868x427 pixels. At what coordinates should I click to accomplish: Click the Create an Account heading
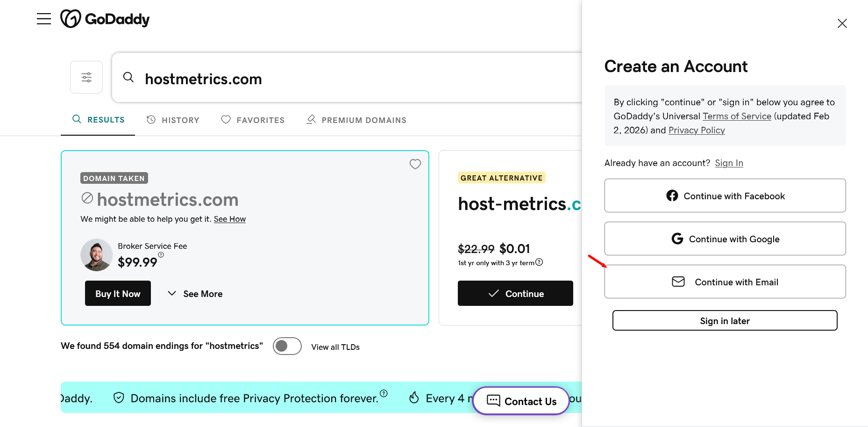(x=676, y=66)
